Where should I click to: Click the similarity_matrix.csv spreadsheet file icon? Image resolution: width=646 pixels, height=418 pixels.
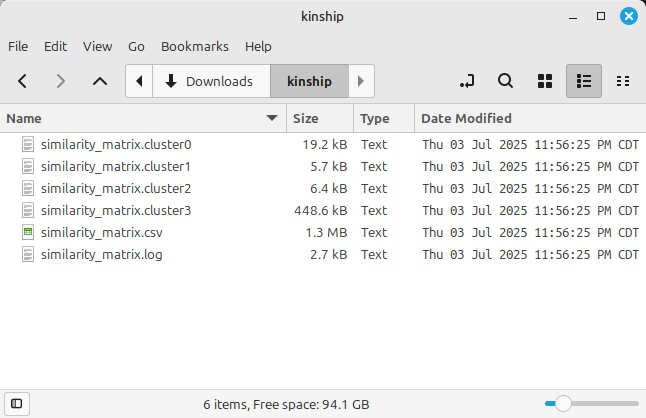[x=28, y=232]
